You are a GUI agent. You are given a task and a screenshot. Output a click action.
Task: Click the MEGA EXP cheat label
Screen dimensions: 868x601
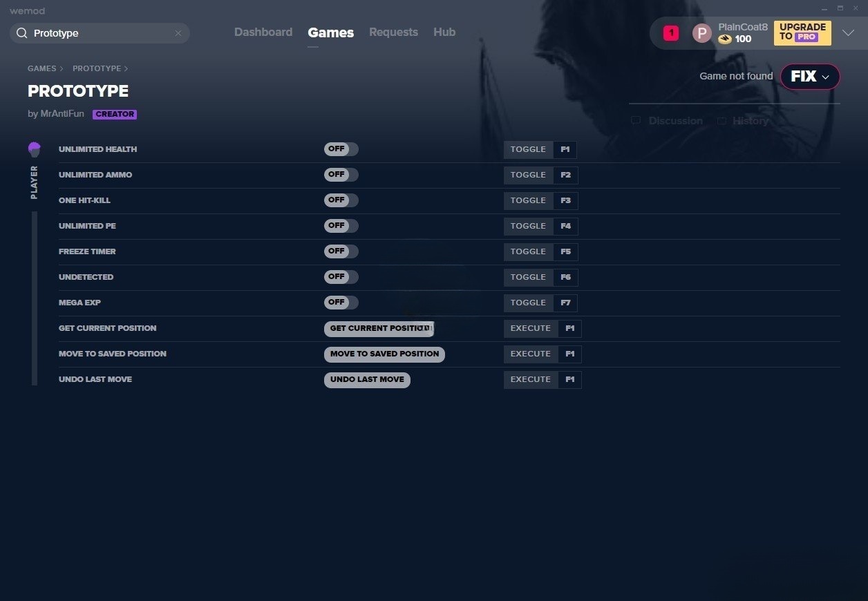point(79,303)
